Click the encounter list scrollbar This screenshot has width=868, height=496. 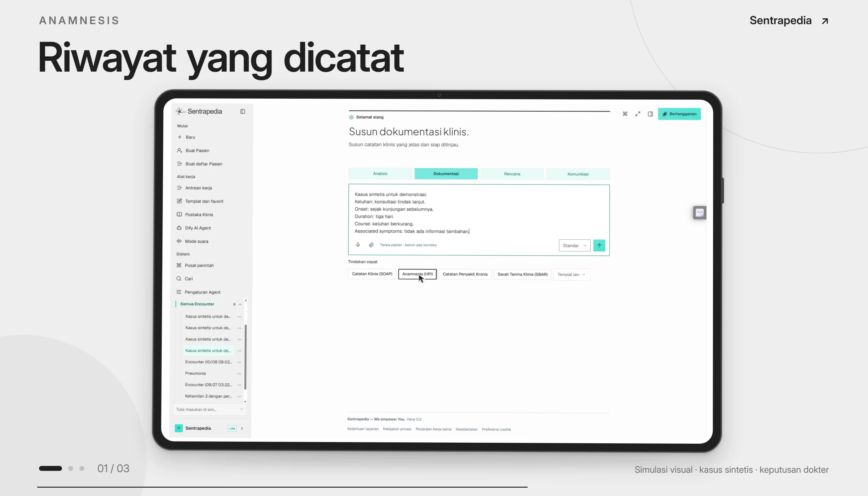click(x=245, y=357)
